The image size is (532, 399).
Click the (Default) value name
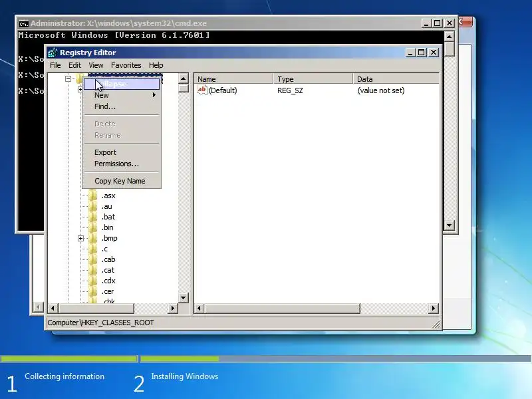[x=223, y=90]
